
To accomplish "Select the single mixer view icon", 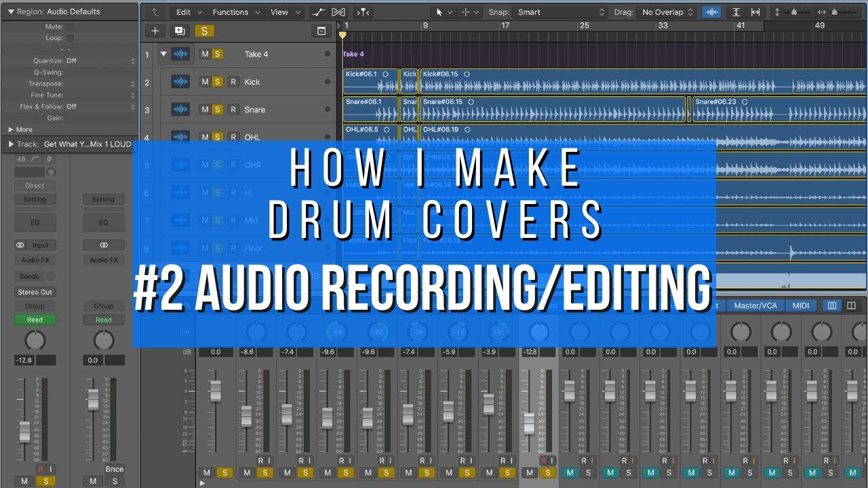I will pos(832,306).
